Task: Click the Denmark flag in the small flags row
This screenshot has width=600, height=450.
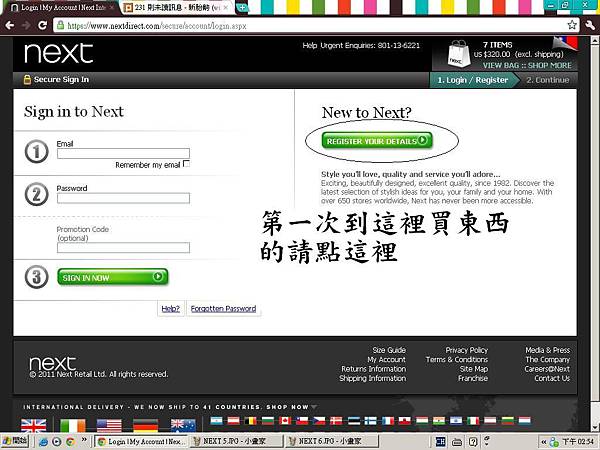Action: [x=336, y=421]
